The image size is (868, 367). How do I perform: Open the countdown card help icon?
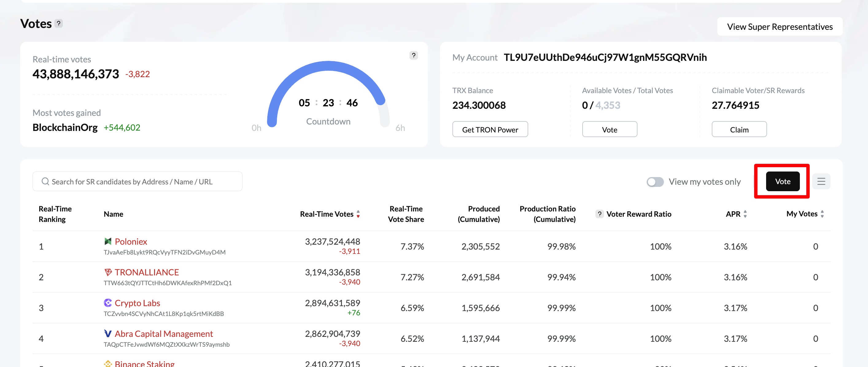click(413, 55)
